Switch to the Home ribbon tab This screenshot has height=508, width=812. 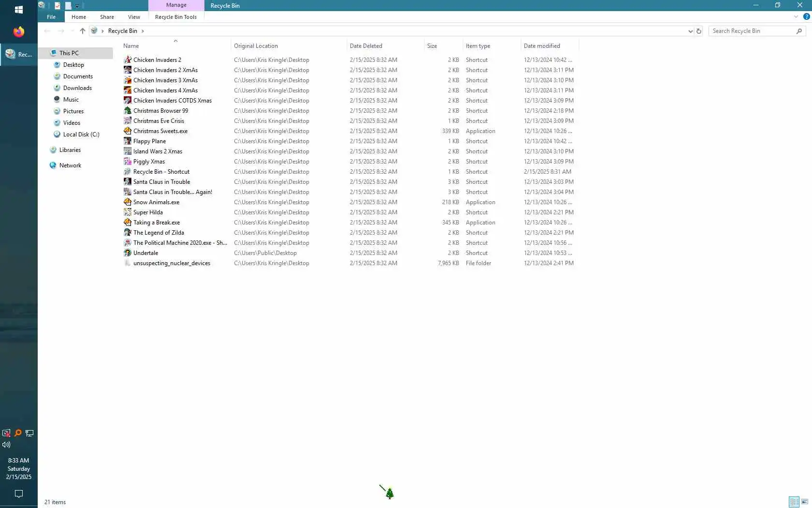coord(79,17)
